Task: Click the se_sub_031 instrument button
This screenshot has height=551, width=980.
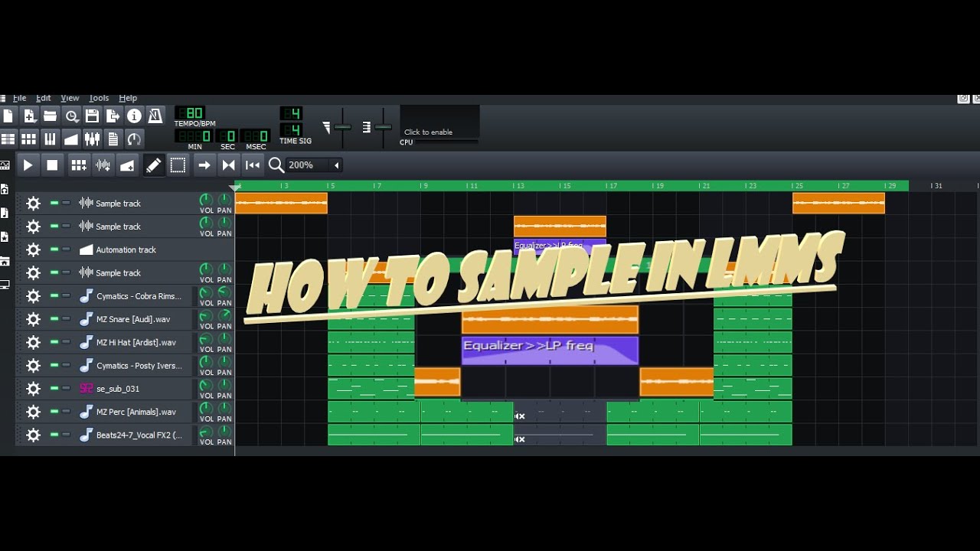Action: point(133,388)
